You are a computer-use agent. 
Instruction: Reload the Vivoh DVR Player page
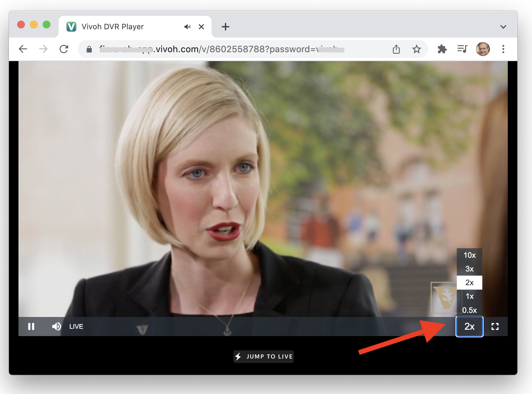[64, 49]
